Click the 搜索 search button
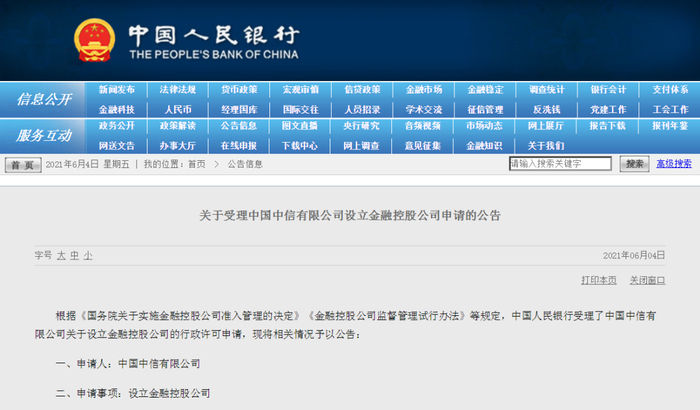700x410 pixels. (x=634, y=164)
